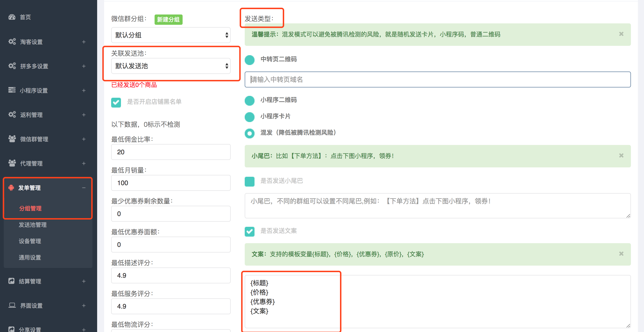The image size is (644, 332).
Task: Click the users icon beside 微信群管理
Action: click(x=12, y=139)
